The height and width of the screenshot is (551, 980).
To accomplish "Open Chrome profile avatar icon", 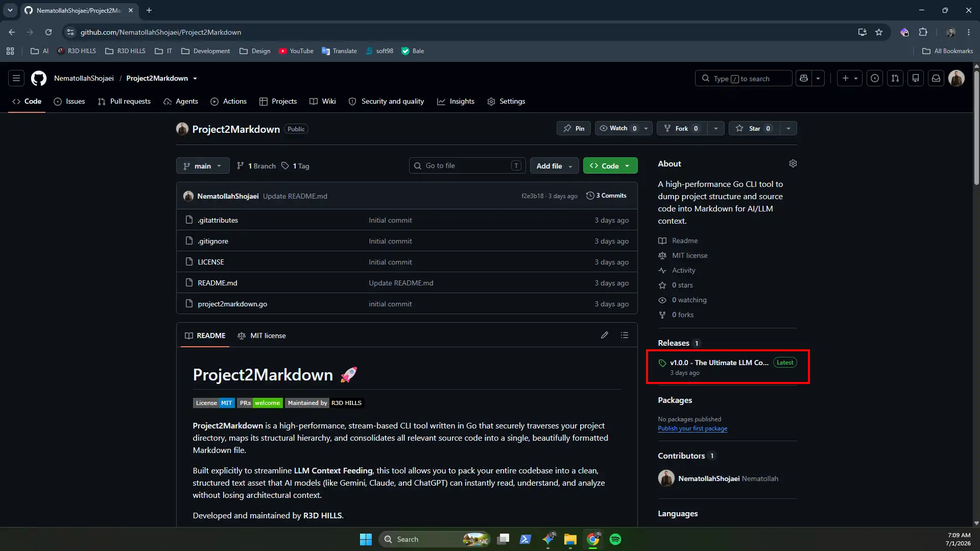I will tap(951, 32).
